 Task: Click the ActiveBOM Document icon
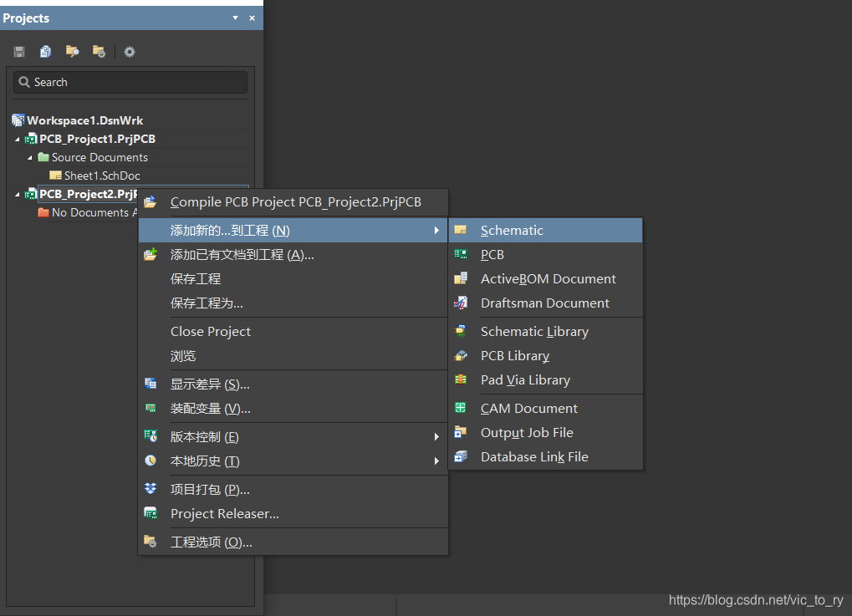(461, 278)
